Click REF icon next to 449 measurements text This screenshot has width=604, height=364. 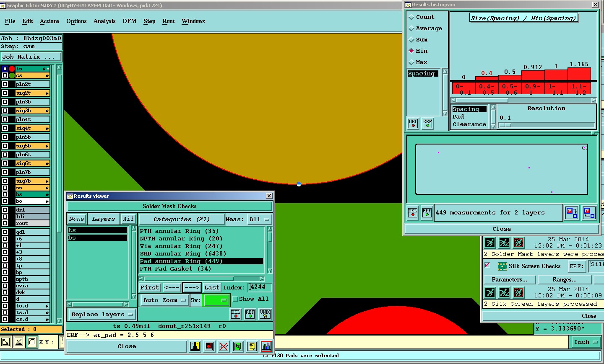[x=427, y=213]
